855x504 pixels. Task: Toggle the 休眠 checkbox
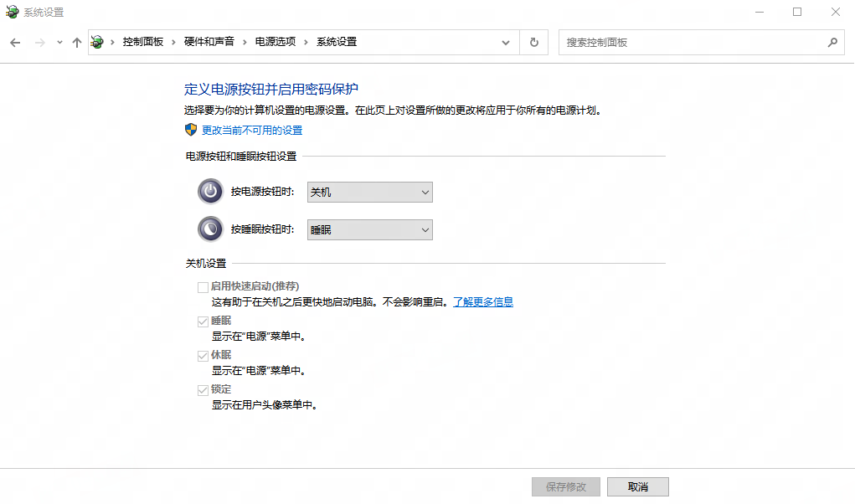203,356
